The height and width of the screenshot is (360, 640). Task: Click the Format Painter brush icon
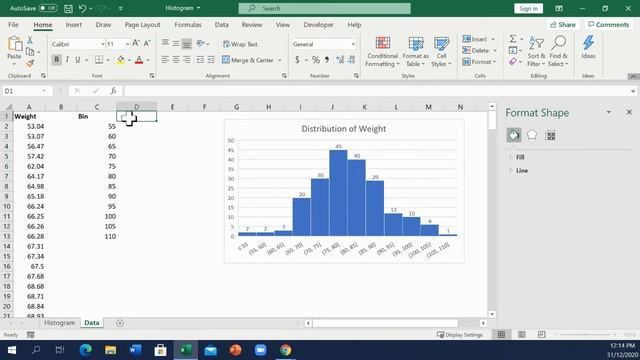30,63
